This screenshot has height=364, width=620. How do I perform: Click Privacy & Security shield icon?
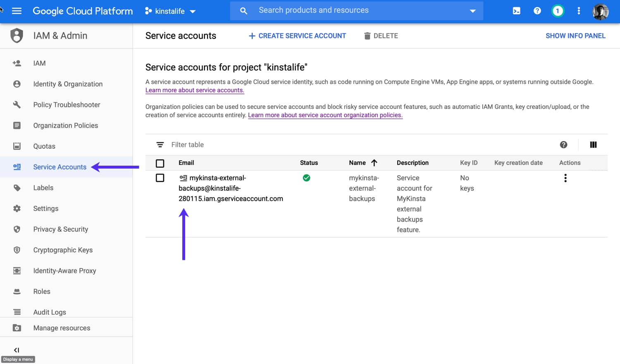[x=17, y=229]
